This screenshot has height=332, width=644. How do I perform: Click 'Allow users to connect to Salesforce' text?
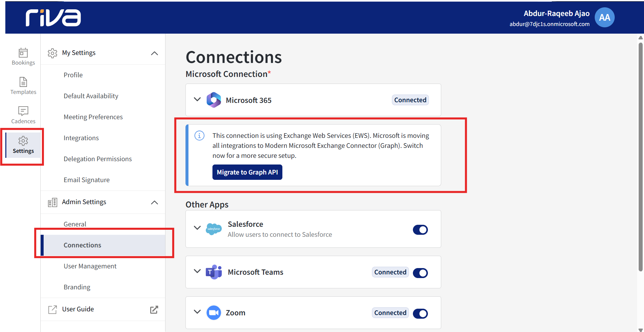click(x=280, y=234)
